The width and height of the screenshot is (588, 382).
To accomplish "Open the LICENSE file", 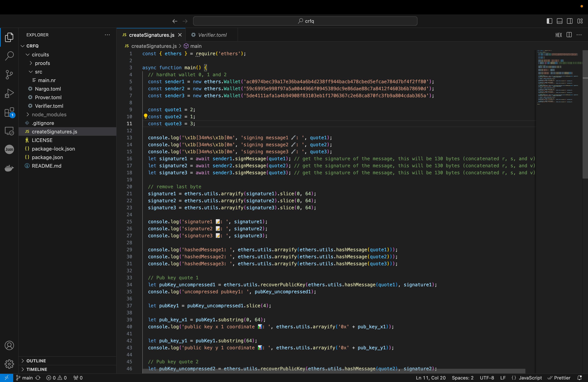I will (67, 140).
